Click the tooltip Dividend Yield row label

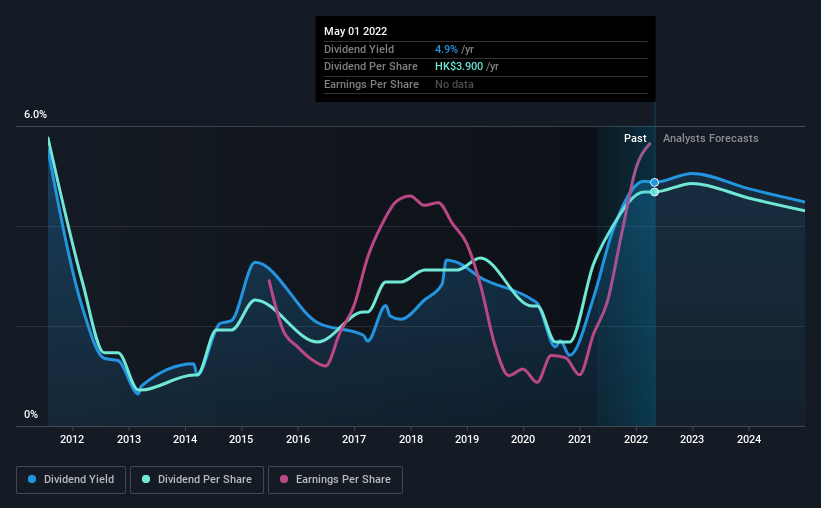359,49
